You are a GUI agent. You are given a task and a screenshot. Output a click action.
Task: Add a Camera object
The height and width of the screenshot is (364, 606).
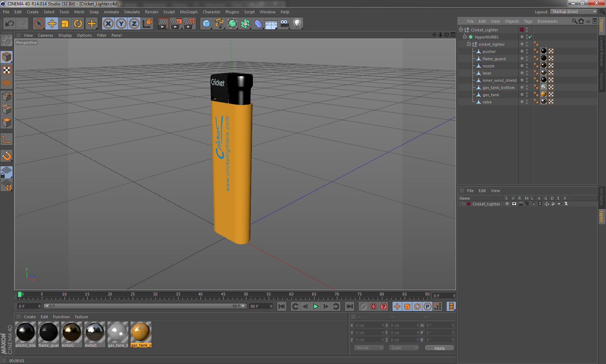(284, 24)
